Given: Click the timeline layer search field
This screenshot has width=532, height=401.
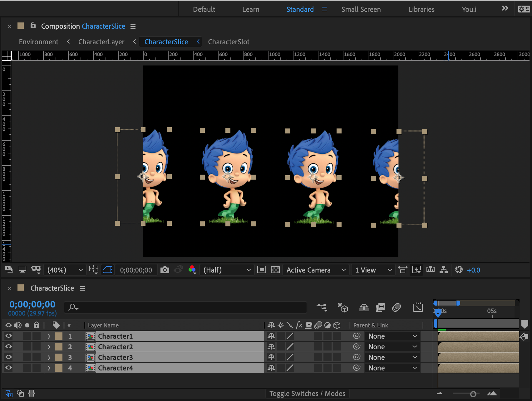Looking at the screenshot, I should pos(185,307).
